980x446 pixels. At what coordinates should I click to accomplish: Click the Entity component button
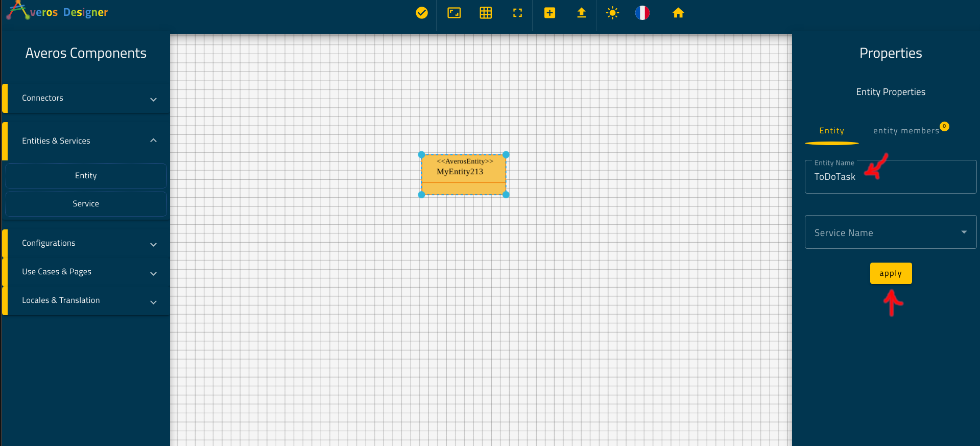click(86, 176)
